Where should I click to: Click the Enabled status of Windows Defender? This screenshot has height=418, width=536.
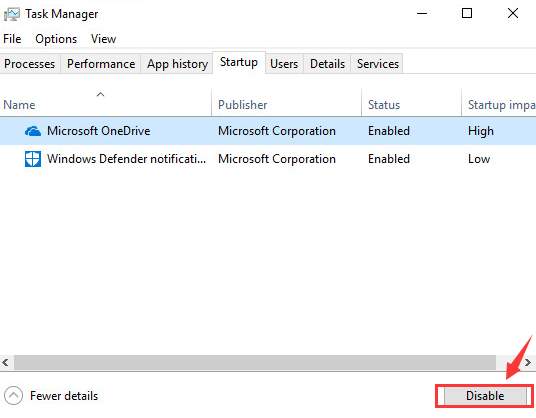point(389,159)
